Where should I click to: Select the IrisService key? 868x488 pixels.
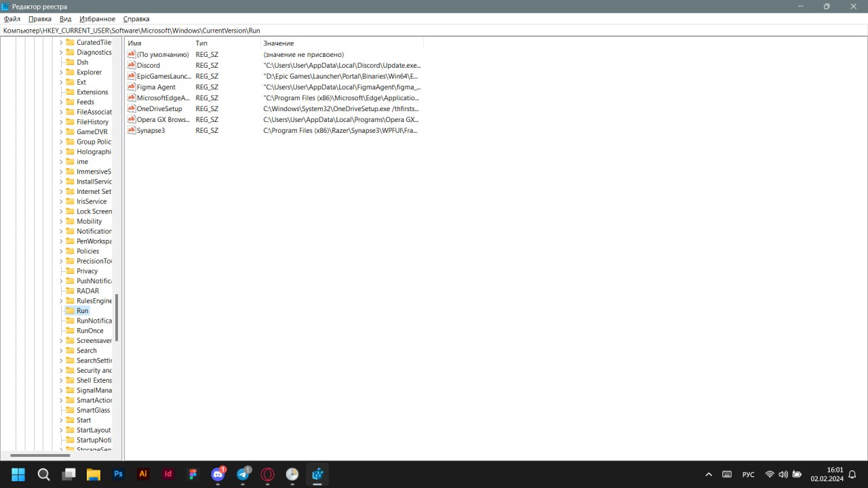(92, 201)
